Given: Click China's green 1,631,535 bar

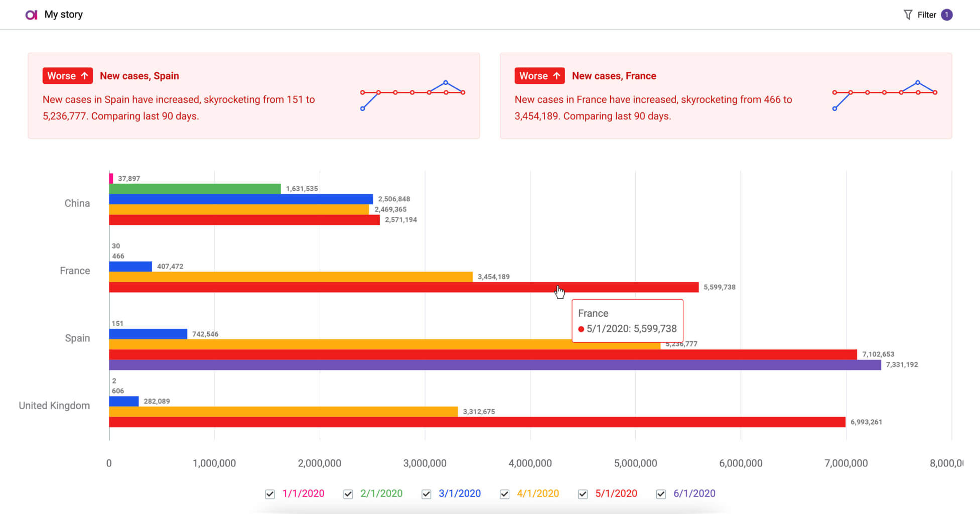Looking at the screenshot, I should [195, 189].
